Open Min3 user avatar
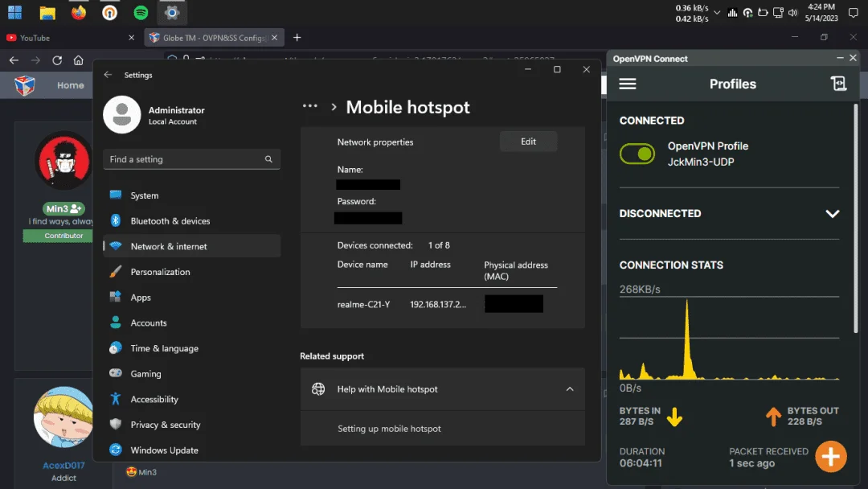The image size is (868, 489). (63, 161)
